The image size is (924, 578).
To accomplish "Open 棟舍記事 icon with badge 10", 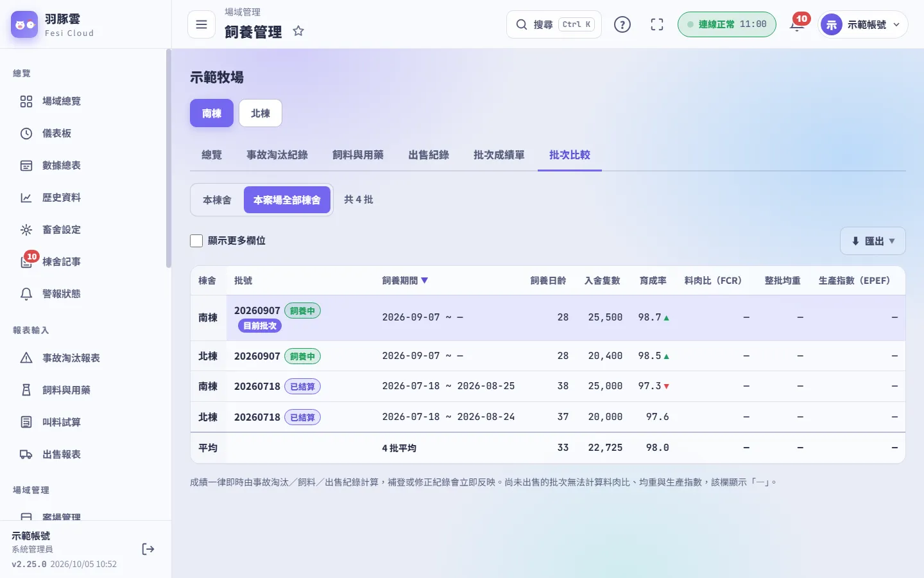I will point(26,261).
